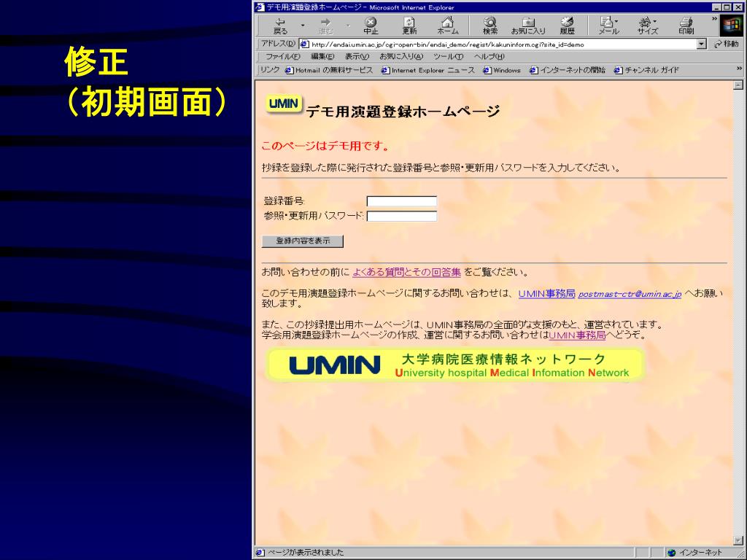Viewport: 747px width, 560px height.
Task: Open the Windows link in the Links bar
Action: 502,70
